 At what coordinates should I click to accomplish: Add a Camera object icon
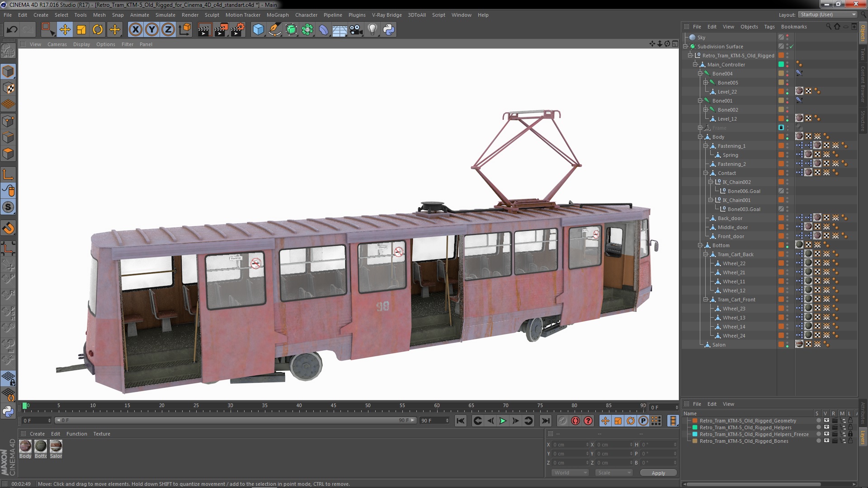[x=356, y=30]
